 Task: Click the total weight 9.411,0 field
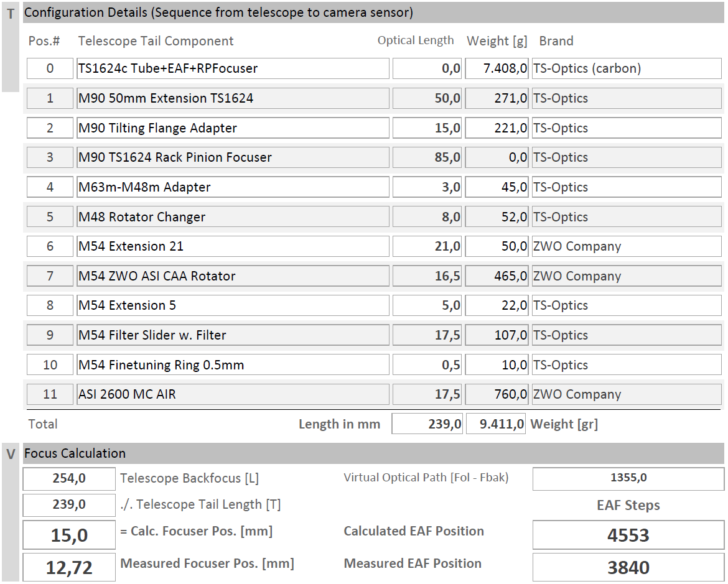[x=496, y=424]
